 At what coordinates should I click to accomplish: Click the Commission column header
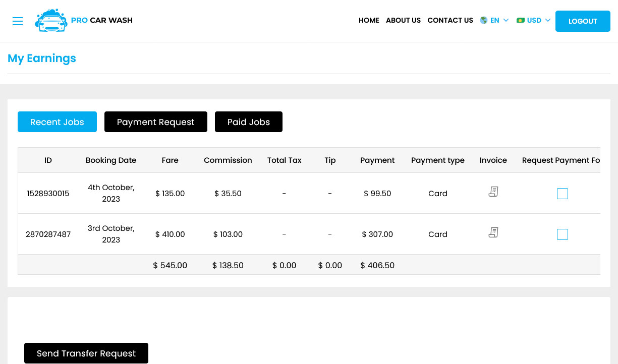[228, 160]
